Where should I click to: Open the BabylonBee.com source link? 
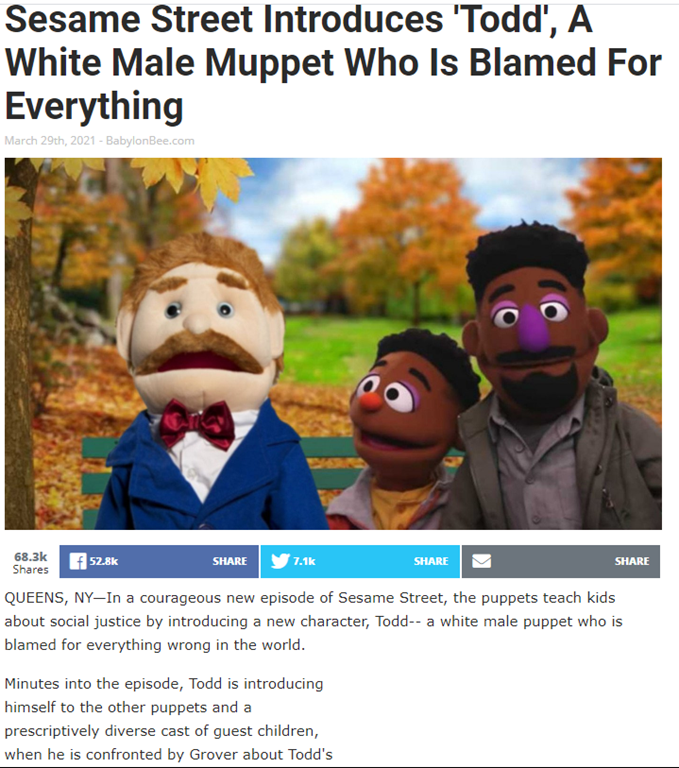[x=150, y=141]
